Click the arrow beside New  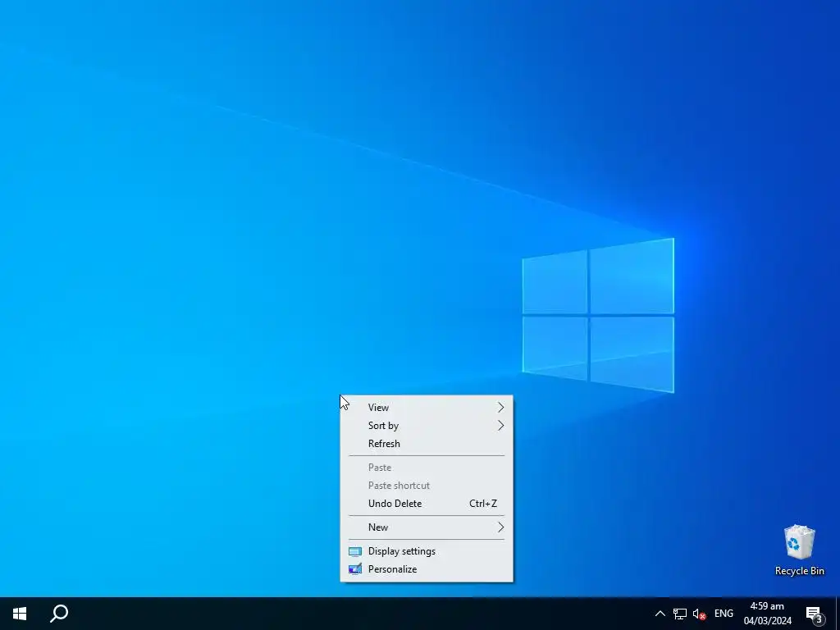click(x=500, y=527)
